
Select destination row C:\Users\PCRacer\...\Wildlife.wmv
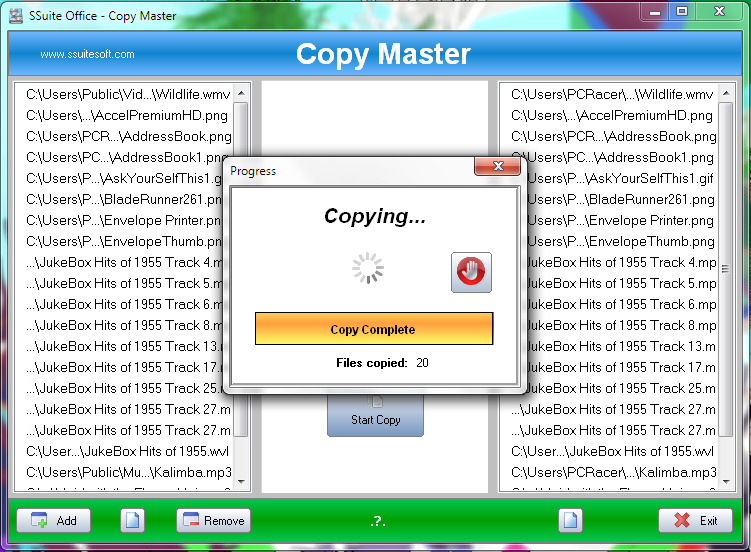[x=612, y=94]
